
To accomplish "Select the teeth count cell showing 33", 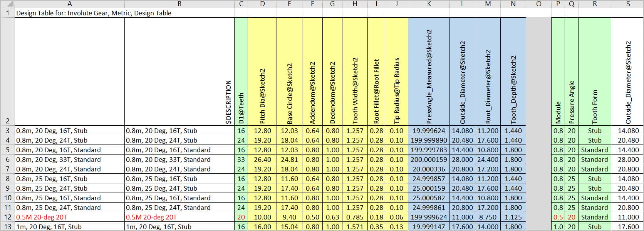I will [241, 160].
